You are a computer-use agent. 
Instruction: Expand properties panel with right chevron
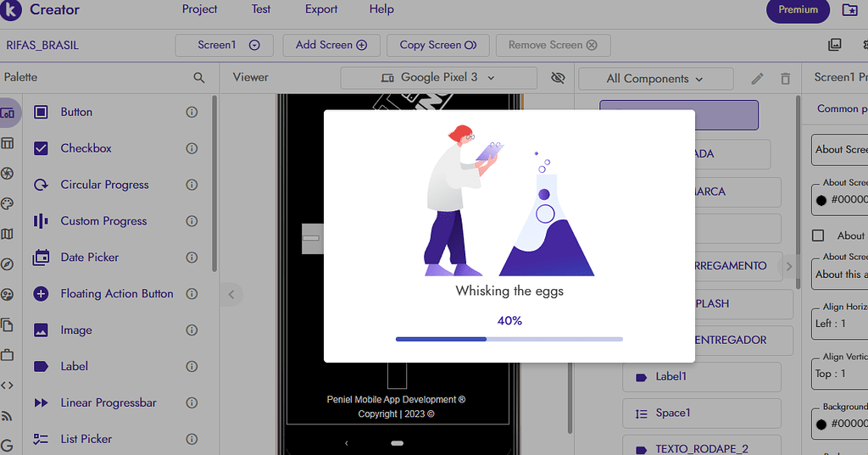tap(789, 266)
